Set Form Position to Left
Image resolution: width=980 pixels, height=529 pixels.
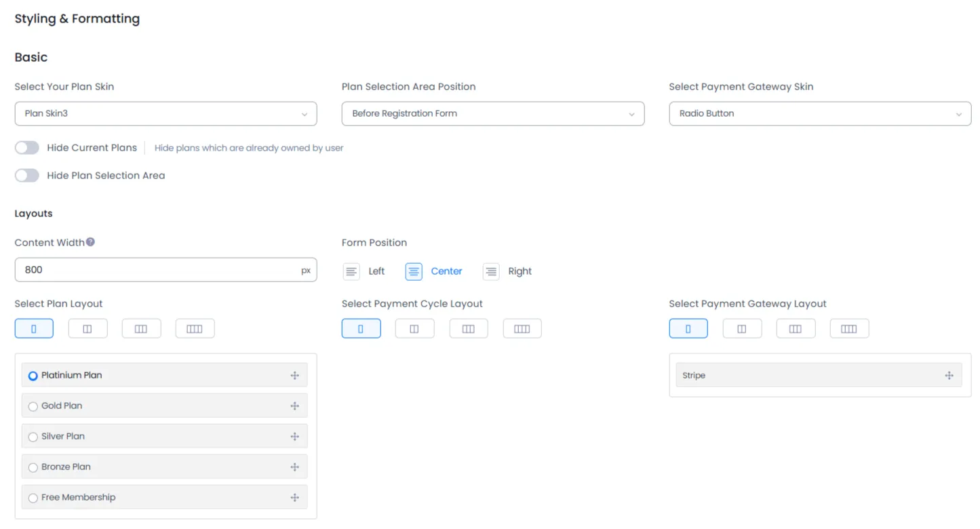click(x=351, y=271)
